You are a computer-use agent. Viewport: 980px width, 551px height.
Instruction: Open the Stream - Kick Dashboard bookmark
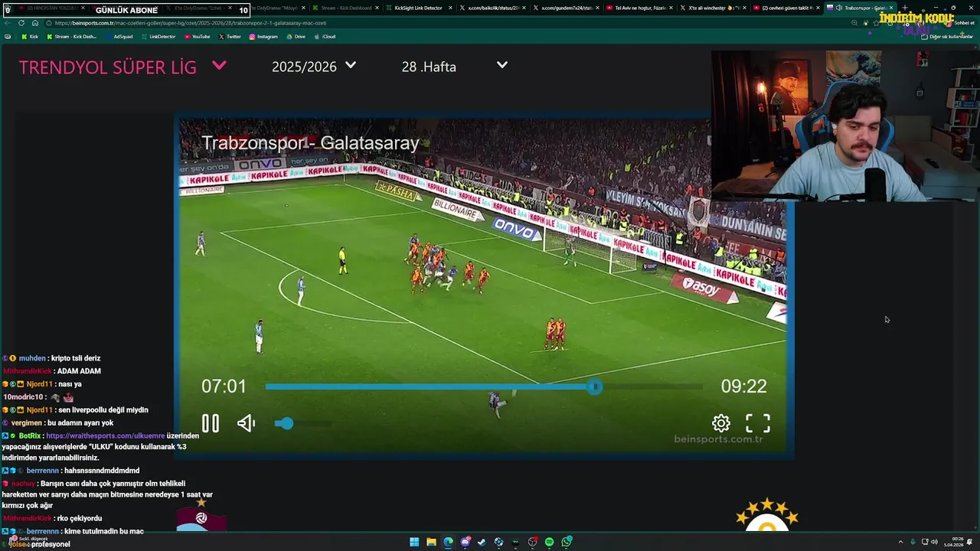tap(72, 36)
